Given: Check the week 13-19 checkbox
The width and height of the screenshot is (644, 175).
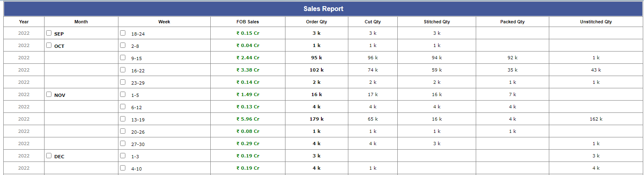Looking at the screenshot, I should 123,119.
